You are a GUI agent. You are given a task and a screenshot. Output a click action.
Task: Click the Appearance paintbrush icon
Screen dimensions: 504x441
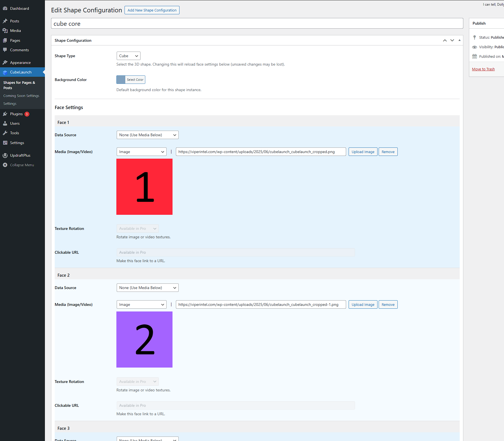(5, 63)
